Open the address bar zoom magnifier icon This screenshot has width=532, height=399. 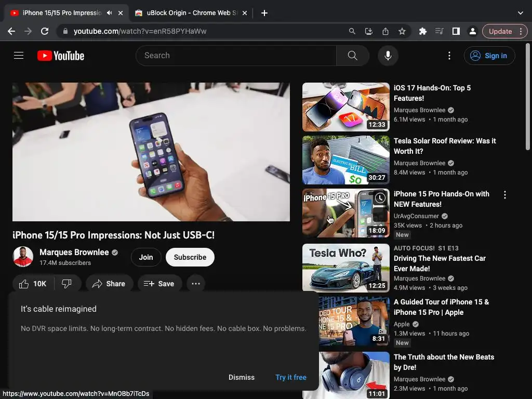tap(352, 31)
